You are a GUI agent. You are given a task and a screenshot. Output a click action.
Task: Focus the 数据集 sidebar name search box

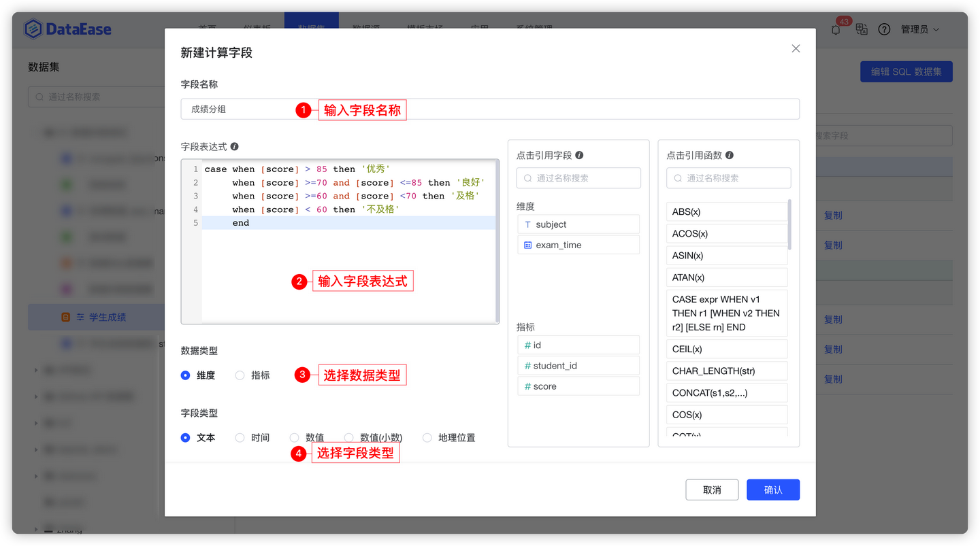point(97,97)
